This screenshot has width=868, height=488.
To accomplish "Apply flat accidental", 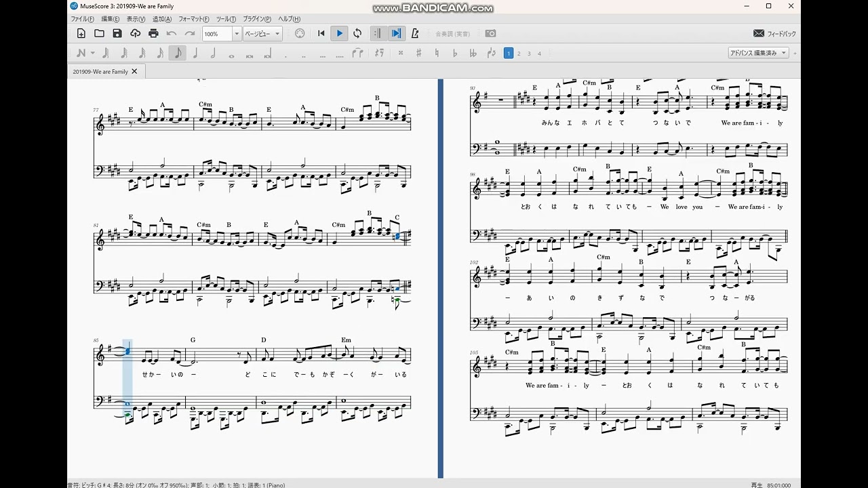I will (455, 53).
